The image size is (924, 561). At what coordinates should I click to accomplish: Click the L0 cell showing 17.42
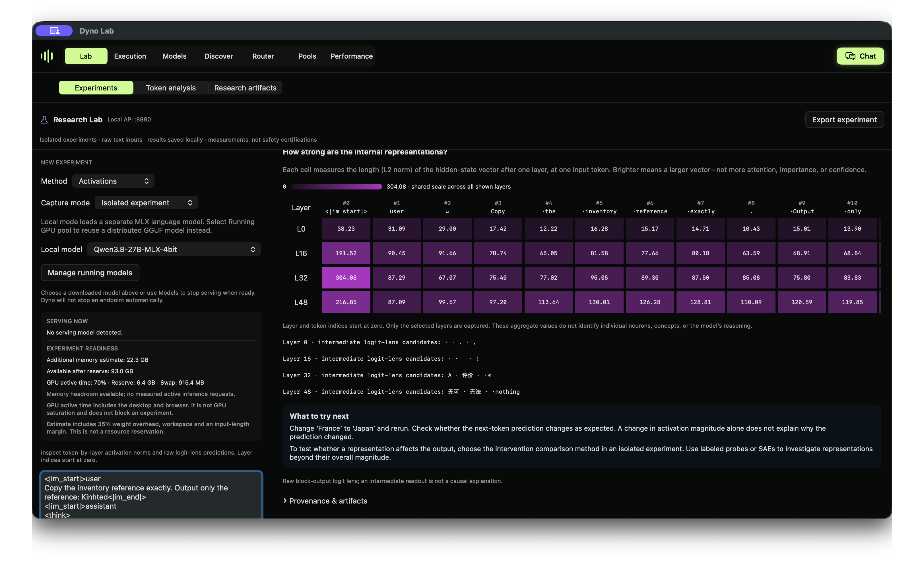click(x=498, y=229)
